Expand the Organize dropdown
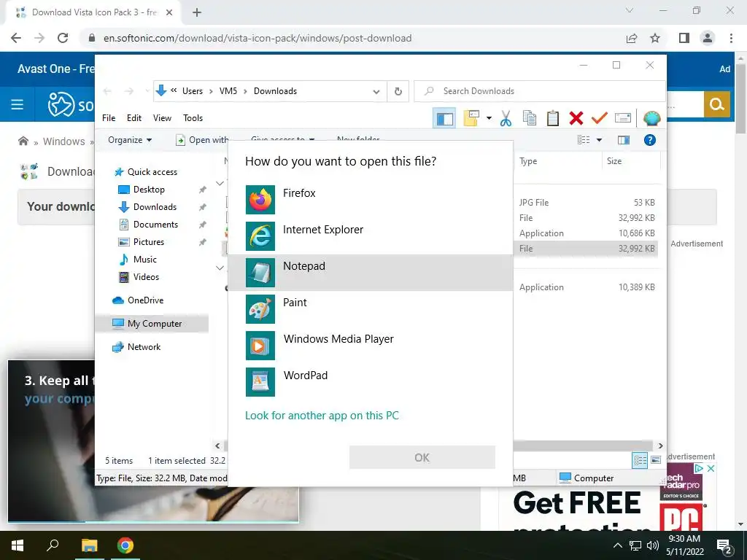Image resolution: width=747 pixels, height=560 pixels. [x=130, y=140]
